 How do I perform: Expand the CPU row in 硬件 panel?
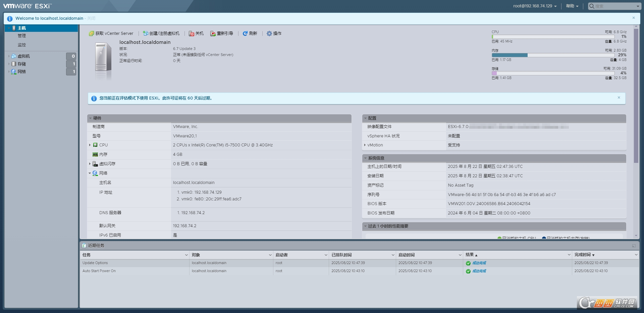[90, 145]
